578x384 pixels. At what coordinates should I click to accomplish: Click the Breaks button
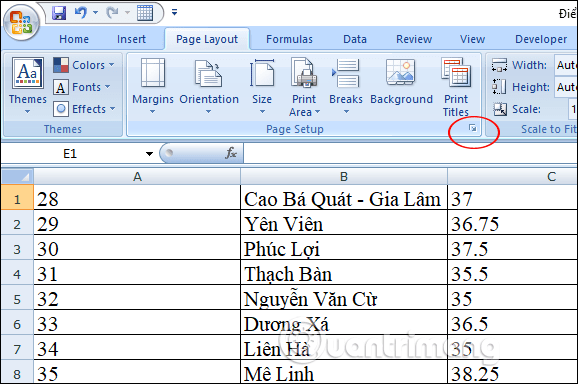point(346,86)
